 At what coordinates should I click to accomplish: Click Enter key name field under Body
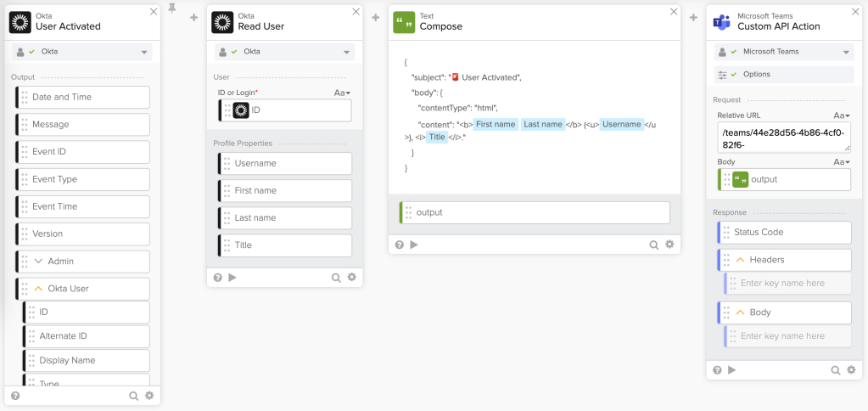click(x=789, y=336)
